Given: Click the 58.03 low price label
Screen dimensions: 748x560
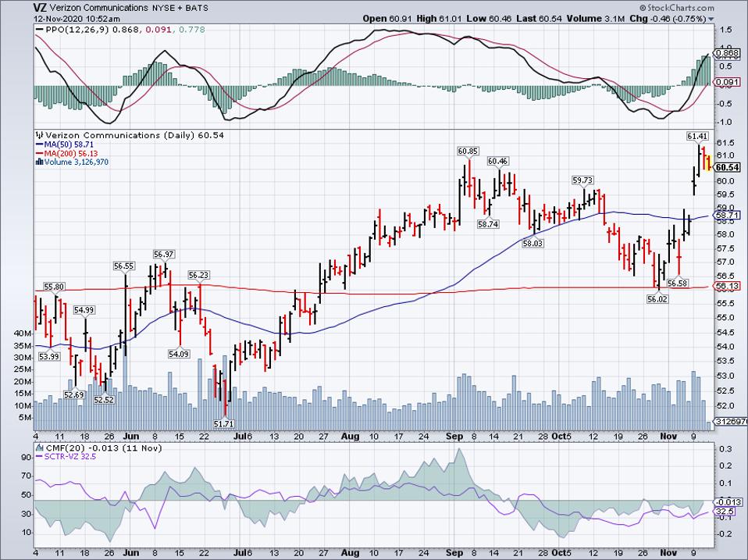Looking at the screenshot, I should [533, 243].
